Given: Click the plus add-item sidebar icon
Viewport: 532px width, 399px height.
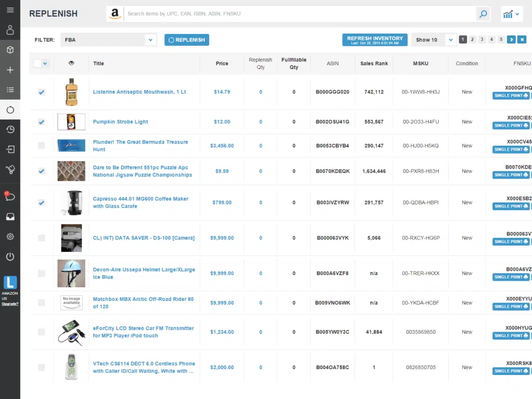Looking at the screenshot, I should coord(10,70).
